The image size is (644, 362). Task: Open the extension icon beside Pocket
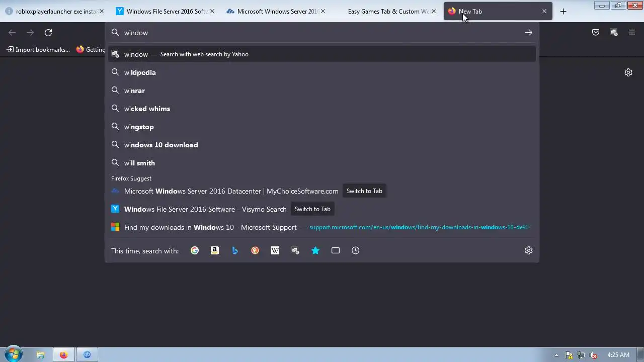[x=614, y=33]
